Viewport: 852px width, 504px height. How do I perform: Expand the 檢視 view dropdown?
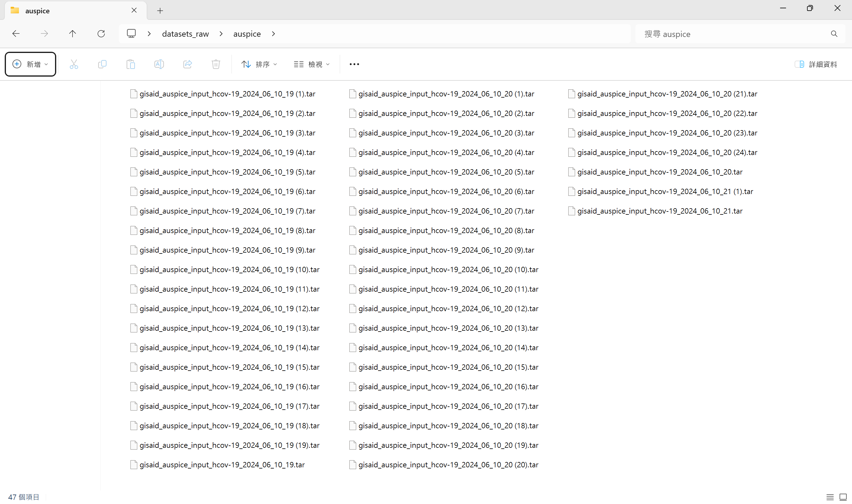click(x=312, y=64)
